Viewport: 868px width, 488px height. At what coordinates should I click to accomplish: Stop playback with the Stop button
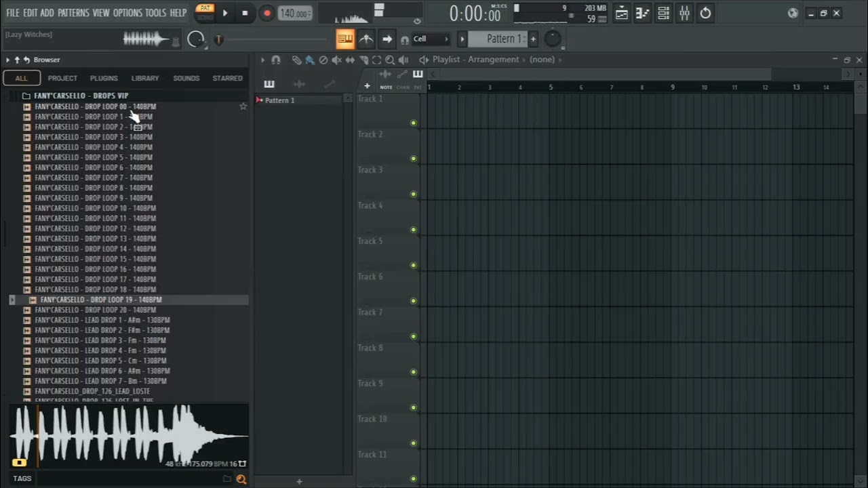(x=245, y=13)
